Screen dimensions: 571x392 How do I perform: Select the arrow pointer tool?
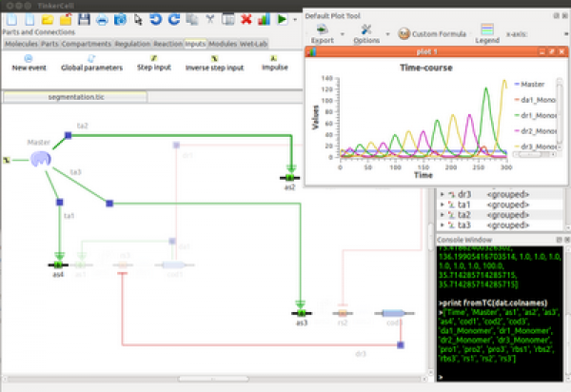[139, 18]
